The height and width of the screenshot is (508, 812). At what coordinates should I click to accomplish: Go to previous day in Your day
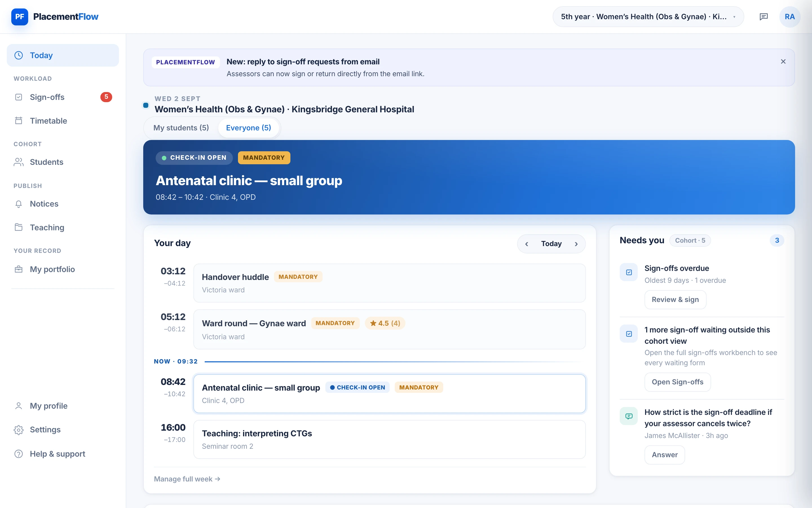click(526, 244)
